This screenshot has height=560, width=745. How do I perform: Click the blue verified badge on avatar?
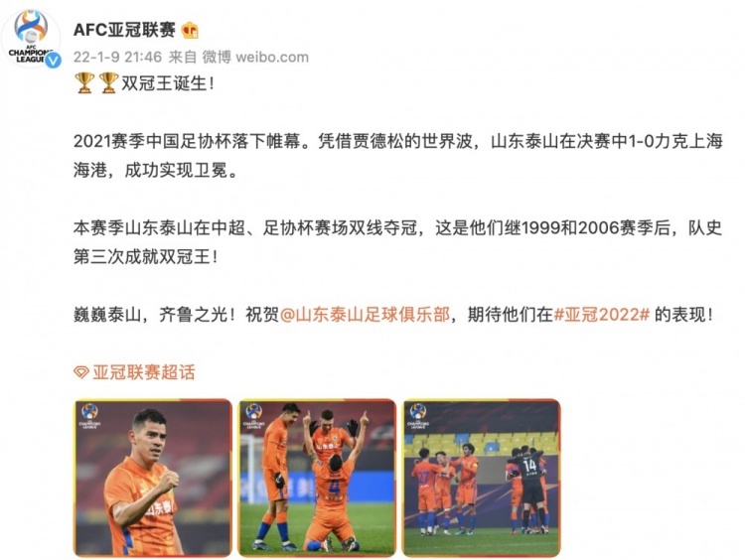53,60
